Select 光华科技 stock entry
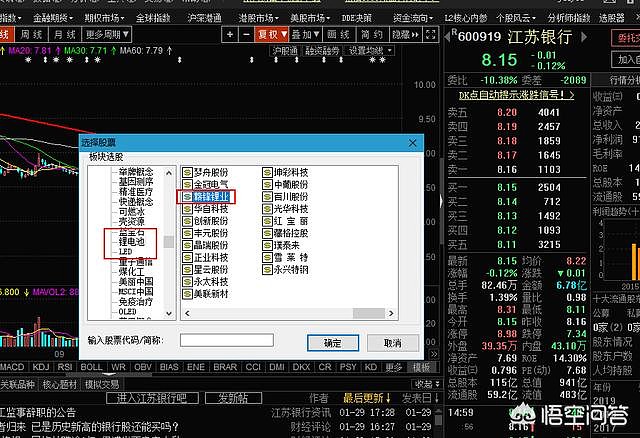The height and width of the screenshot is (438, 640). click(x=285, y=209)
